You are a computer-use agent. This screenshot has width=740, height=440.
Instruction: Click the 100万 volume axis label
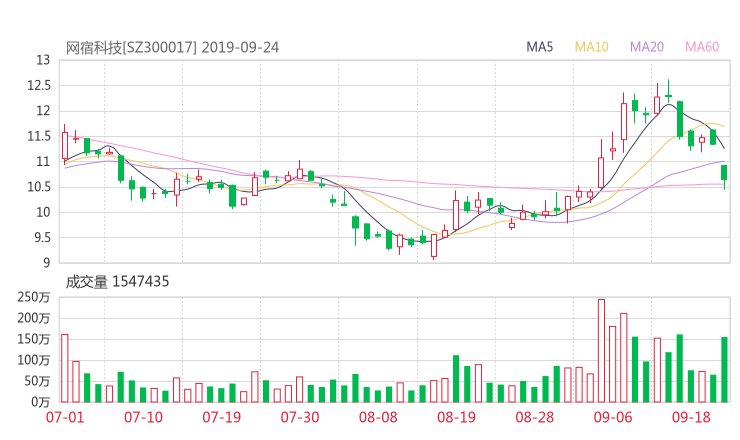[x=34, y=360]
